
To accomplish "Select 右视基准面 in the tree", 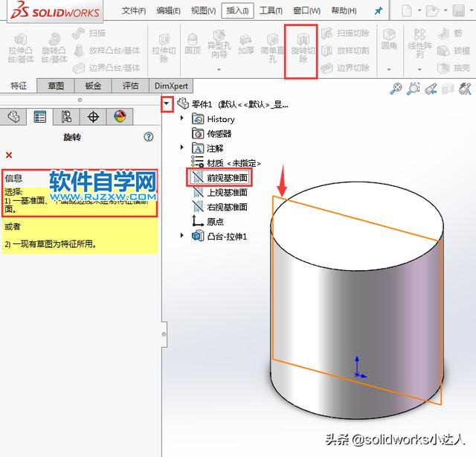I will (x=220, y=207).
